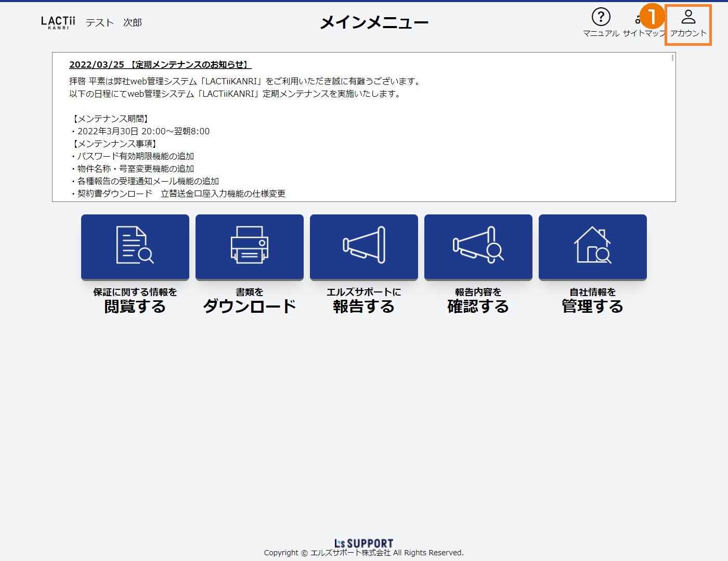The image size is (728, 561).
Task: Click the user name テスト 次郎
Action: [114, 23]
